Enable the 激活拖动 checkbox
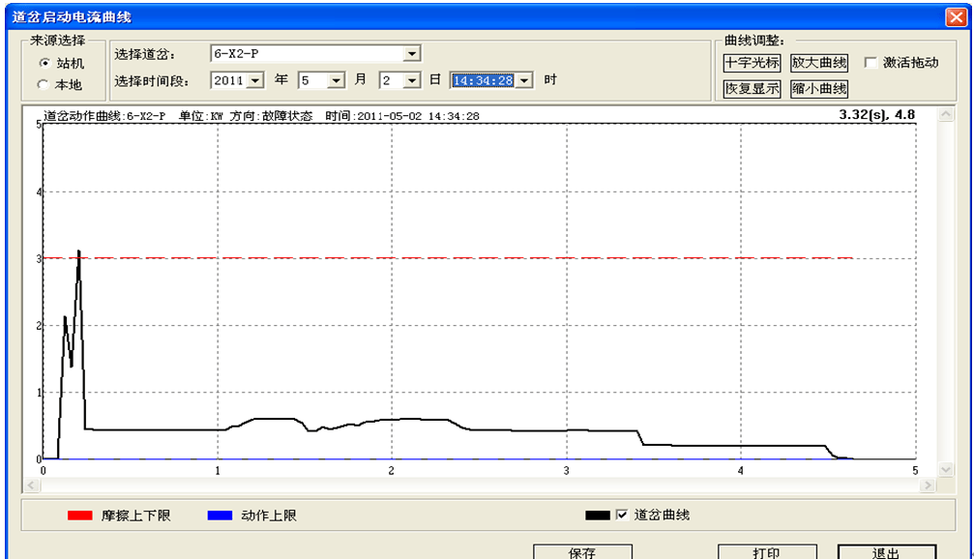This screenshot has height=560, width=974. tap(872, 61)
